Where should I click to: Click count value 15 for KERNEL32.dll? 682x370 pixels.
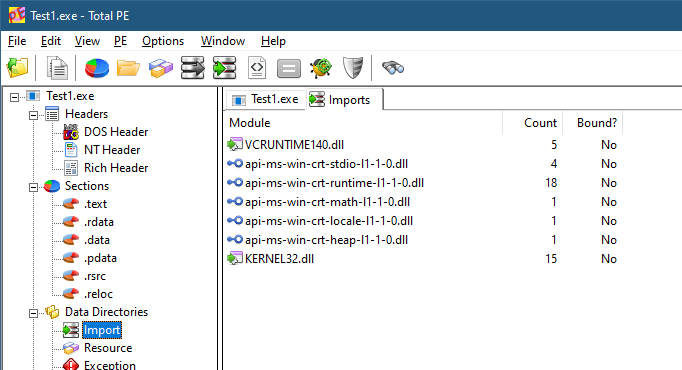(x=551, y=259)
